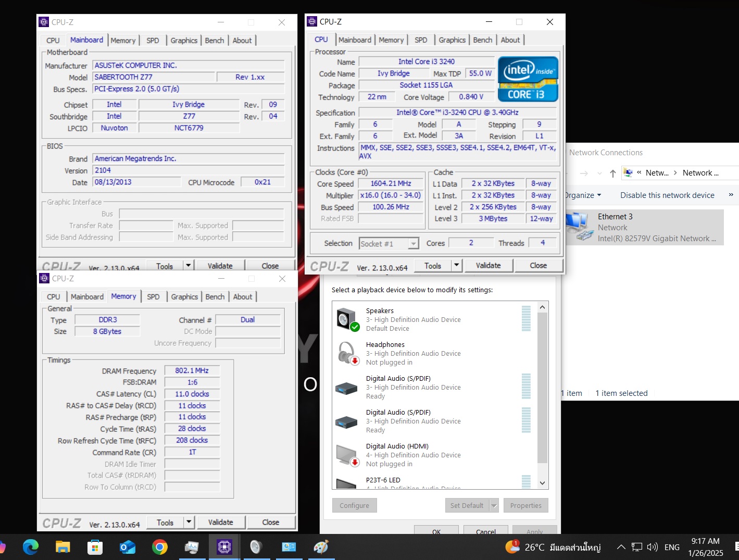This screenshot has width=739, height=560.
Task: Open the Outlook taskbar icon
Action: pos(128,547)
